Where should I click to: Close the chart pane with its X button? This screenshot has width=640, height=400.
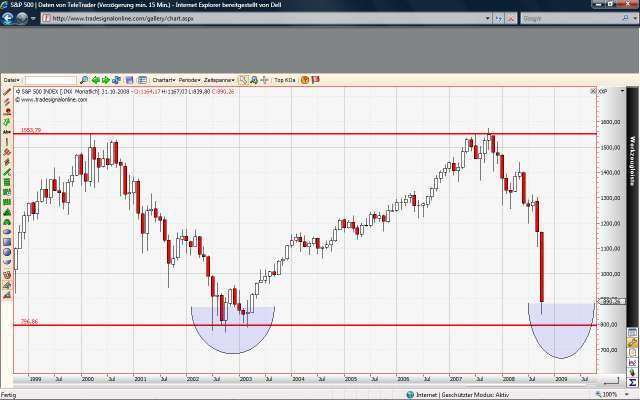[593, 91]
